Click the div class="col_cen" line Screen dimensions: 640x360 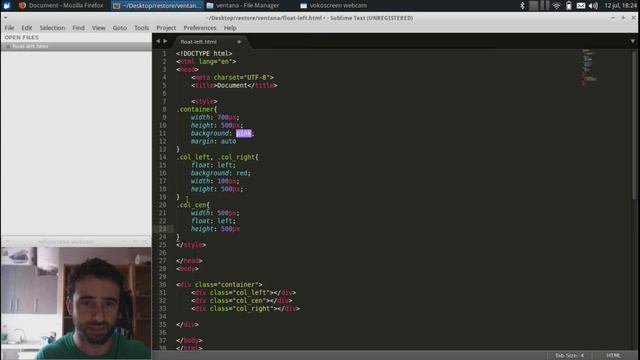(242, 300)
